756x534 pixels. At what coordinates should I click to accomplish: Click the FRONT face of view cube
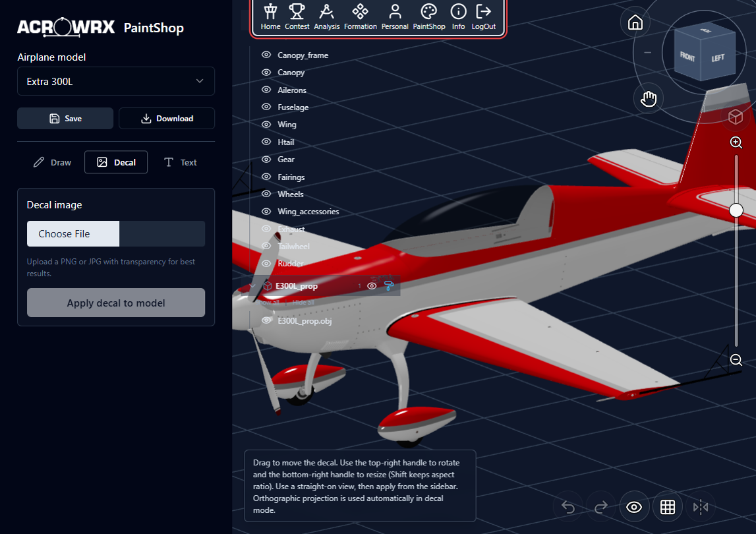click(x=687, y=57)
